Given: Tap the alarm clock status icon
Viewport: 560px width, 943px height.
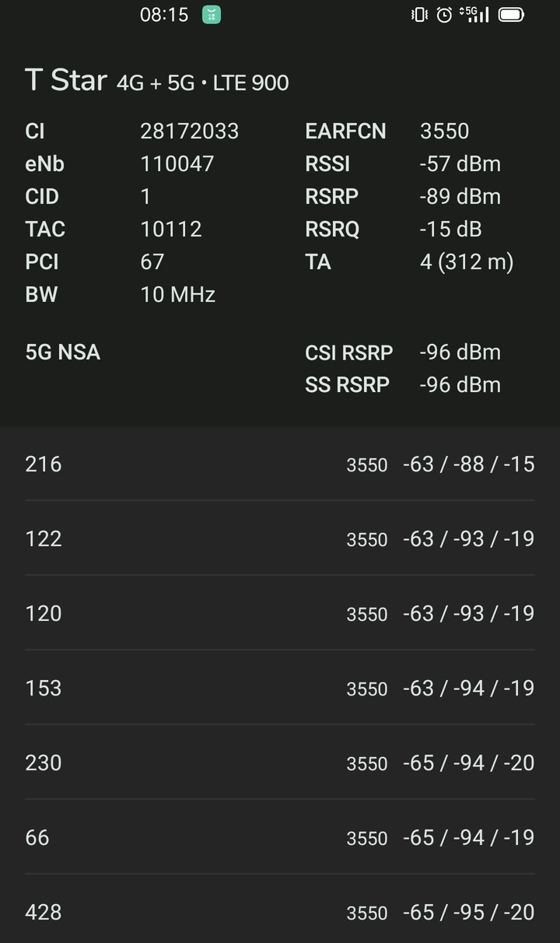Looking at the screenshot, I should pos(444,15).
